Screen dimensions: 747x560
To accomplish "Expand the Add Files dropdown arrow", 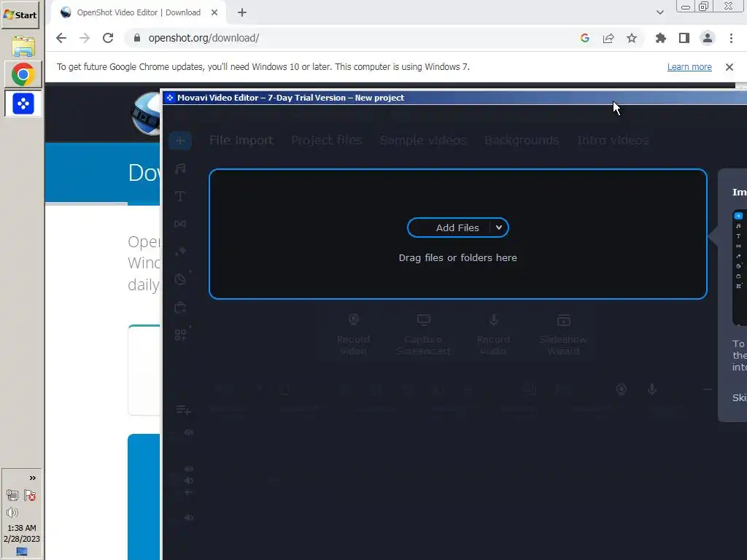I will point(499,227).
